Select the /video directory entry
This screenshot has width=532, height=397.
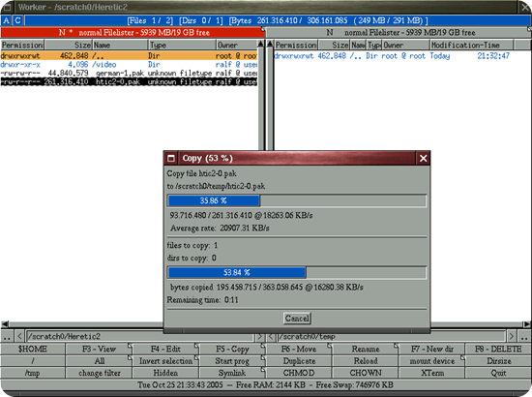pyautogui.click(x=129, y=64)
